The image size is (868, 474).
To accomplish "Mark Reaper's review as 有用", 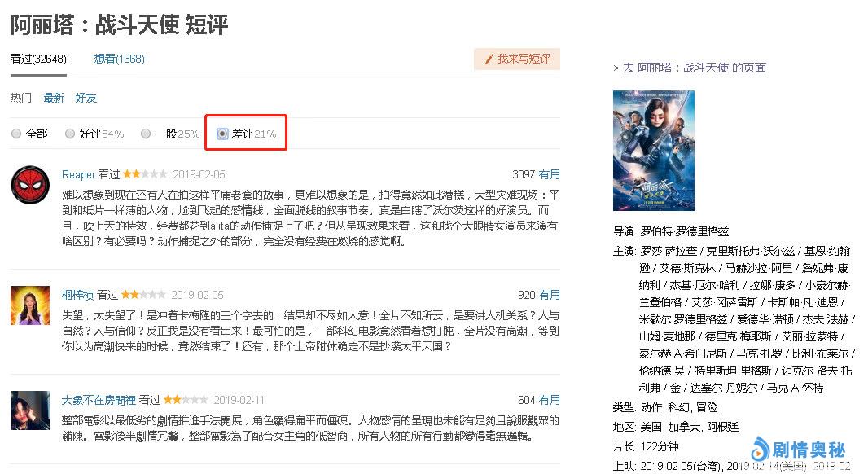I will (x=549, y=174).
